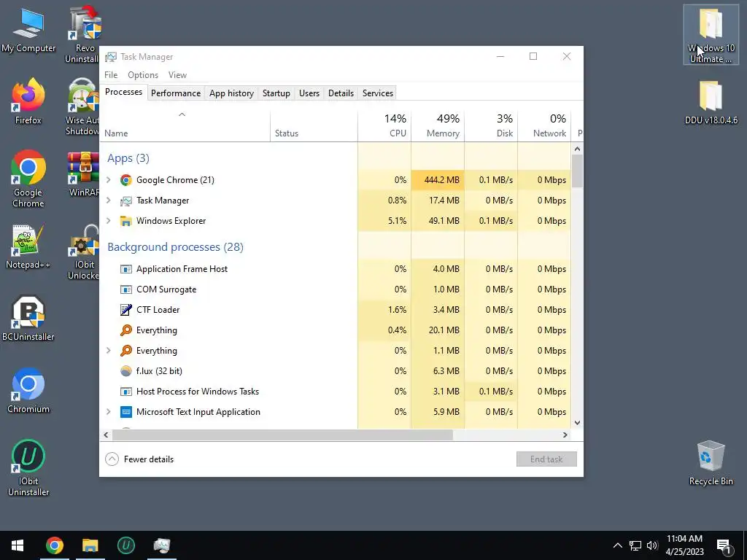Select the first Everything process using 20.1 MB
The image size is (747, 560).
point(335,330)
